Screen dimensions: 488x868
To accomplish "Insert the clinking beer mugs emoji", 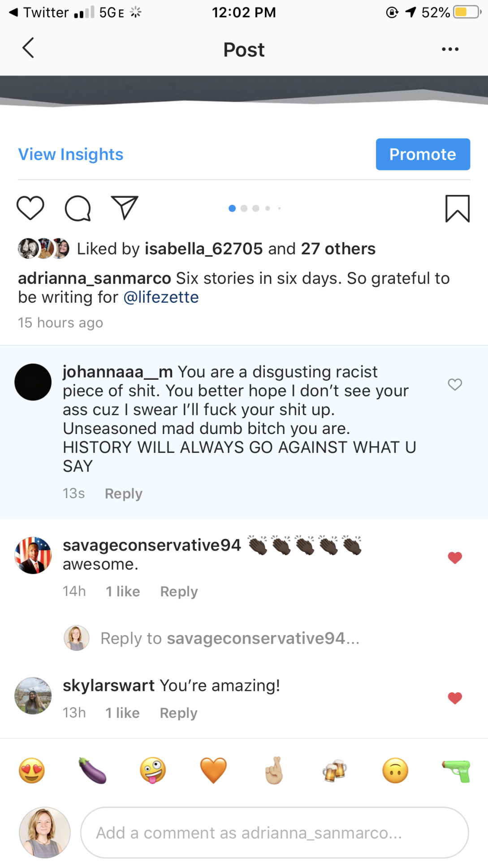I will coord(334,771).
